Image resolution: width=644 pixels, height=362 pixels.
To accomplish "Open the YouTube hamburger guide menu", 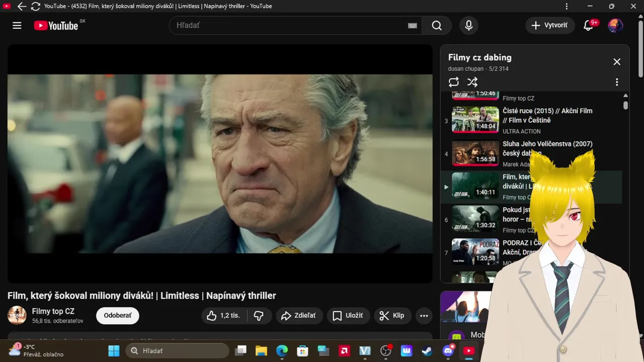I will pos(17,26).
